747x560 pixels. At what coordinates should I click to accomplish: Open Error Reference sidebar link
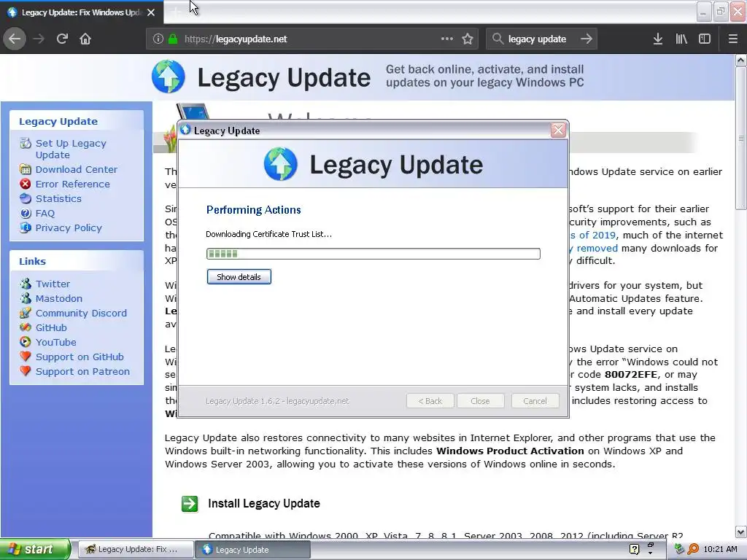(x=72, y=184)
